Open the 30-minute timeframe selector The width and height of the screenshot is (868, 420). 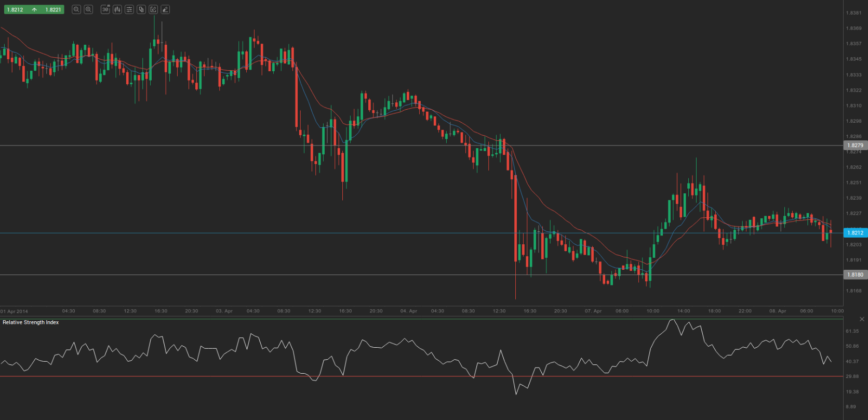(105, 9)
